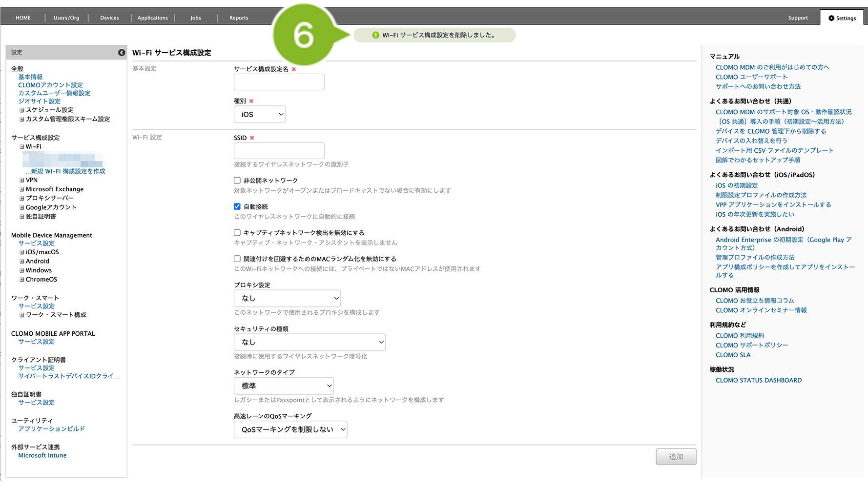Expand the ChromeOS tree plus icon
Viewport: 868px width, 488px height.
[22, 280]
